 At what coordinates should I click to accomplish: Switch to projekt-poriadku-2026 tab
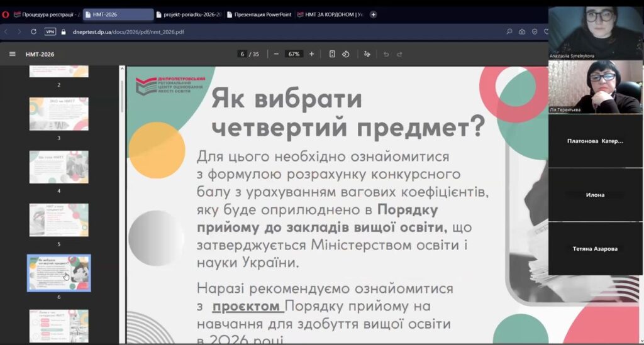[192, 14]
